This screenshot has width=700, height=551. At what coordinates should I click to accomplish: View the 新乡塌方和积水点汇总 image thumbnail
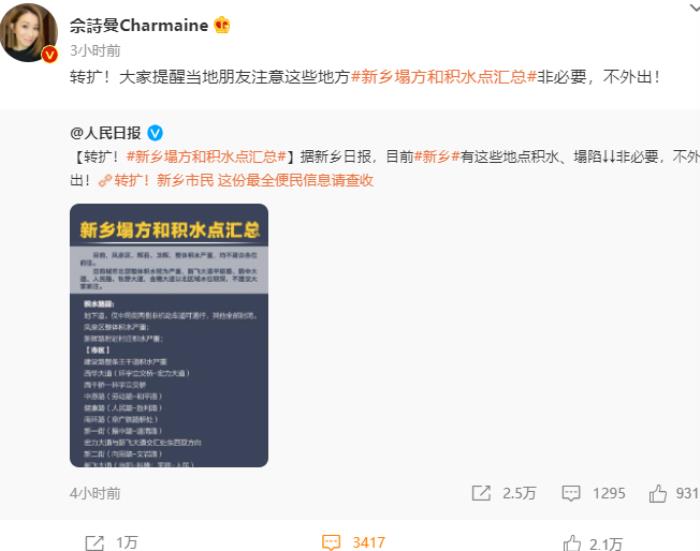click(x=169, y=335)
